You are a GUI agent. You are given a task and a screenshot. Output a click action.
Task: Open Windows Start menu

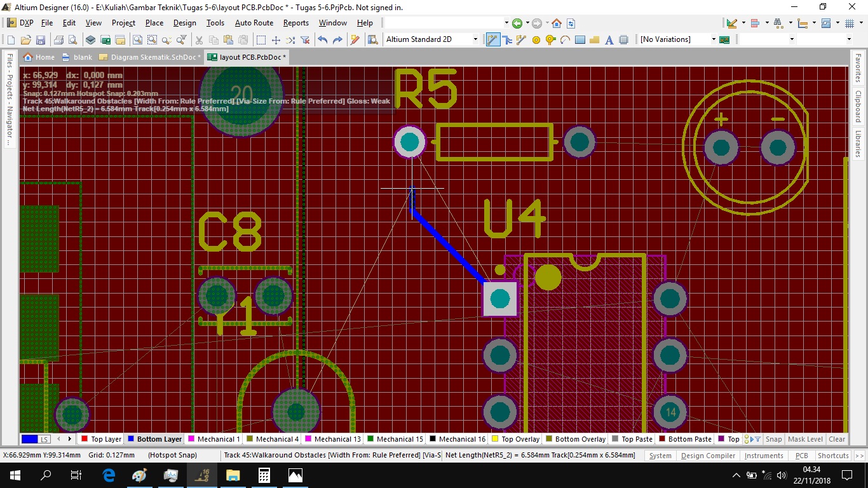click(x=15, y=475)
